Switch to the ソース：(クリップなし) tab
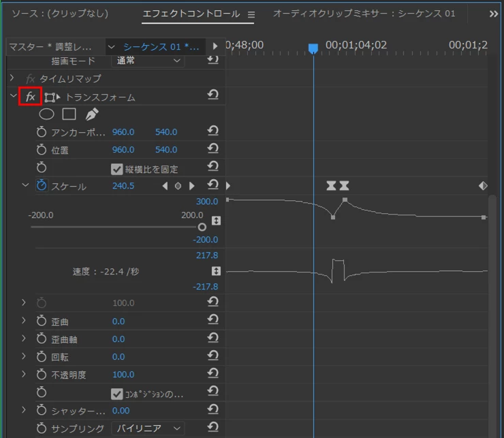504x438 pixels. point(60,14)
